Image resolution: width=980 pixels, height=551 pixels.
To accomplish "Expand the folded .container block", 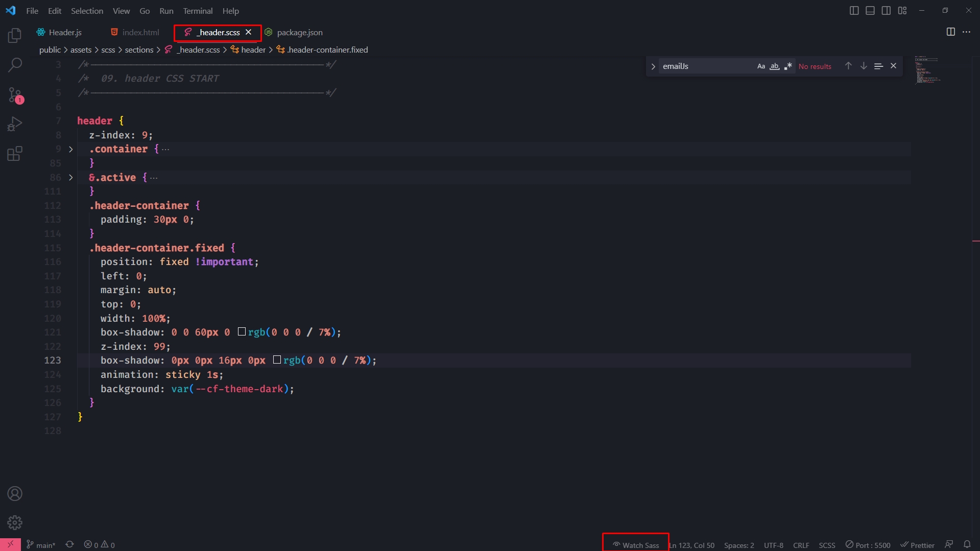I will (71, 149).
